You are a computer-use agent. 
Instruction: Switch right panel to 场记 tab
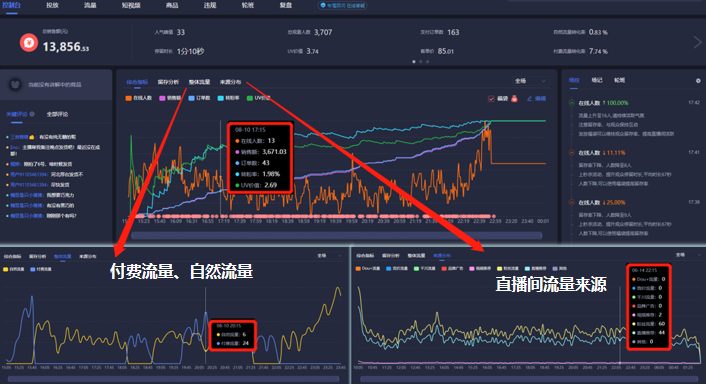[x=597, y=80]
